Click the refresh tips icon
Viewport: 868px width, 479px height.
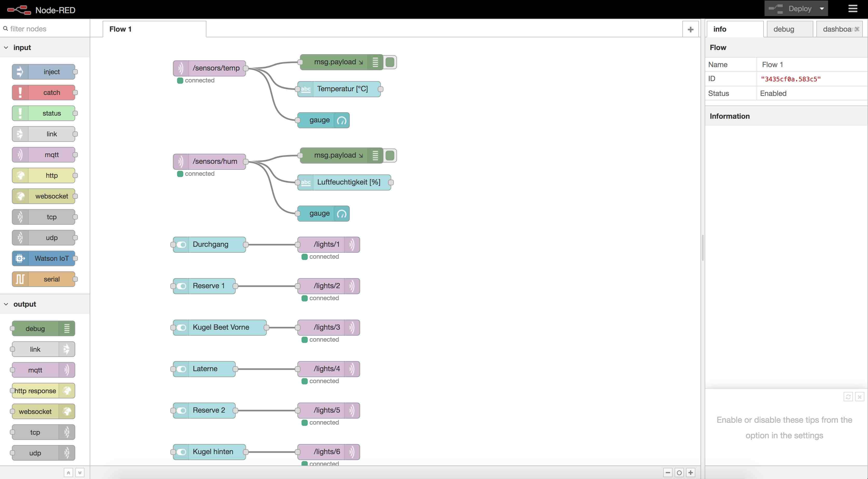point(848,397)
